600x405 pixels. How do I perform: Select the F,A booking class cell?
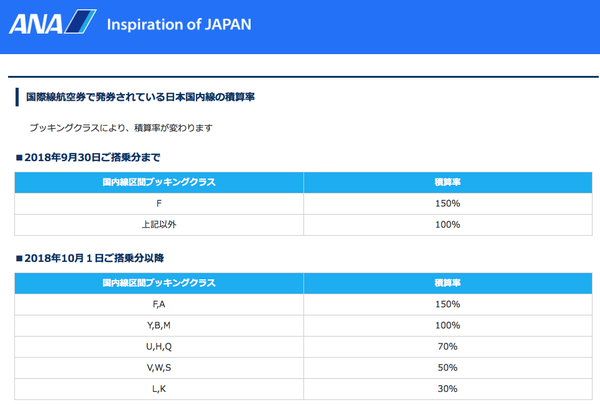point(159,304)
